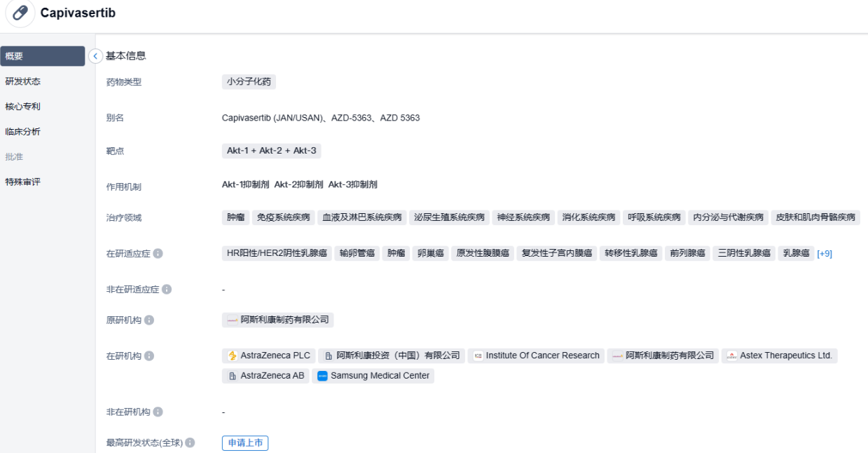
Task: Click AstraZeneca PLC logo icon
Action: [233, 356]
